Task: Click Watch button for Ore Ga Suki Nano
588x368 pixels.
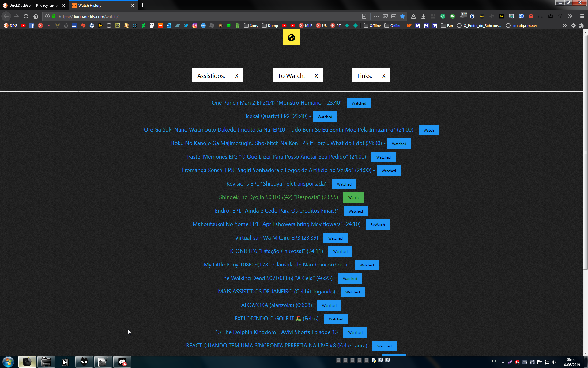Action: coord(428,130)
